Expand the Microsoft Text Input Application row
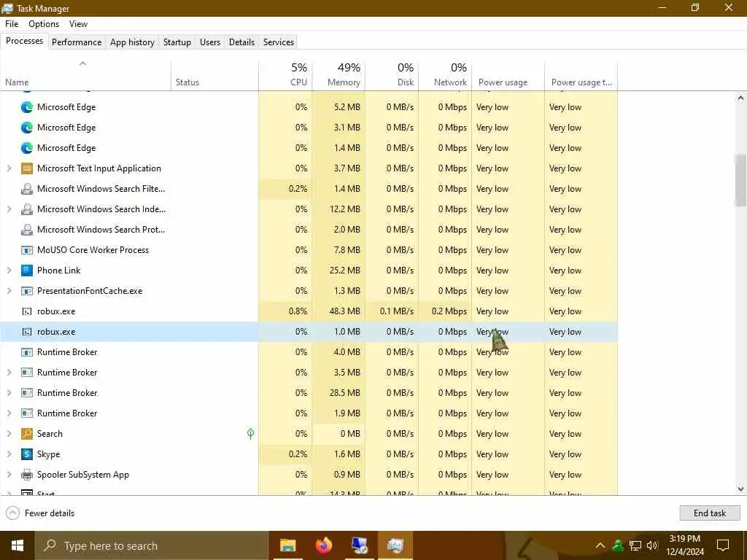Image resolution: width=747 pixels, height=560 pixels. [9, 168]
